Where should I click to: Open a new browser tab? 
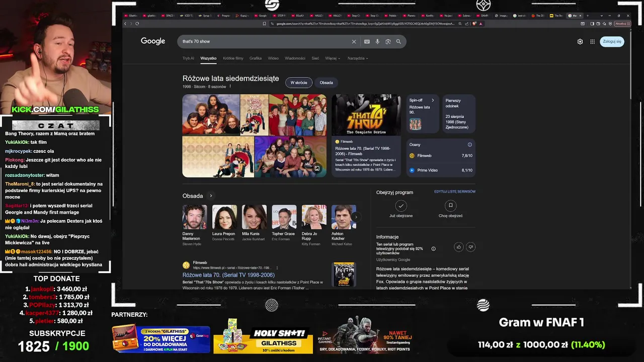[587, 16]
